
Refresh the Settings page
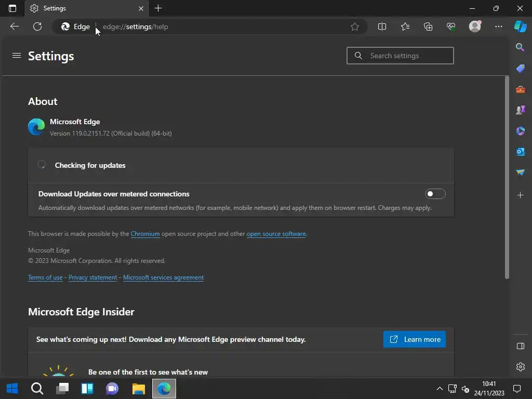tap(37, 26)
